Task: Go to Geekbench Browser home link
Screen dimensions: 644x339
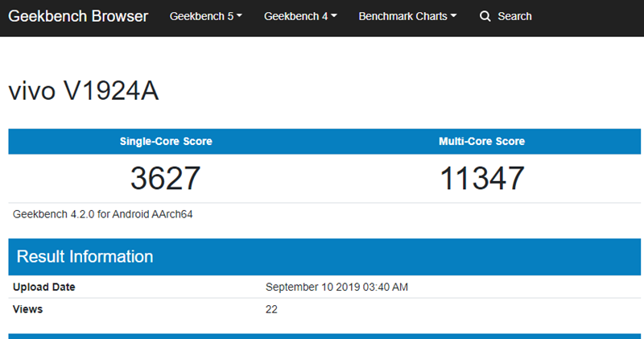Action: pyautogui.click(x=78, y=16)
